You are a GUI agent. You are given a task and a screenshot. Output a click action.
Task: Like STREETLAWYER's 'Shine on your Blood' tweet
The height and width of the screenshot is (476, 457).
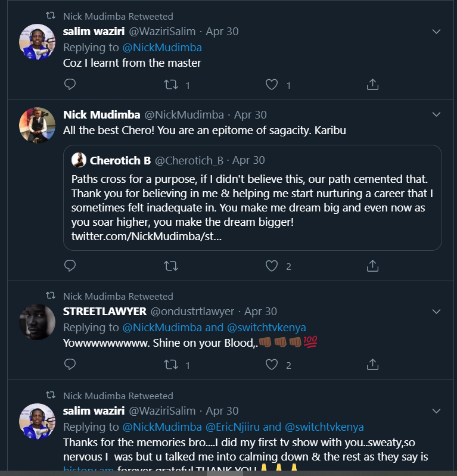point(272,364)
